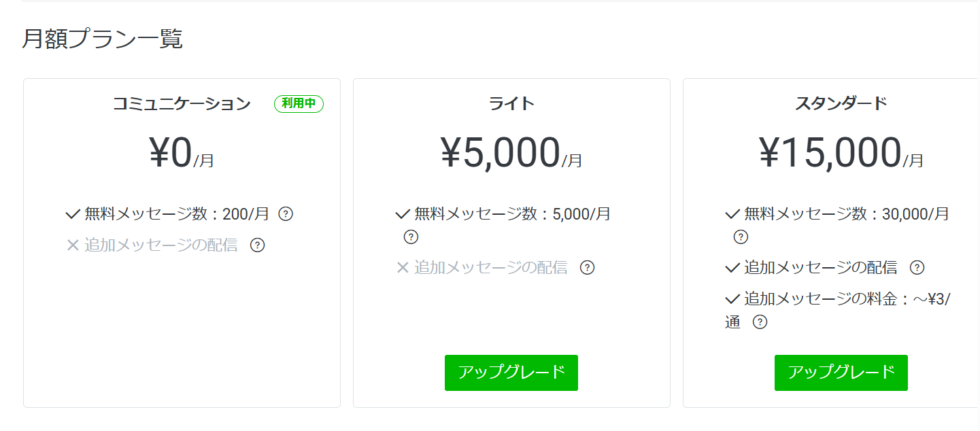This screenshot has width=980, height=431.
Task: Open help for コミュニケーション plan's 追加メッセージの配信
Action: coord(257,245)
